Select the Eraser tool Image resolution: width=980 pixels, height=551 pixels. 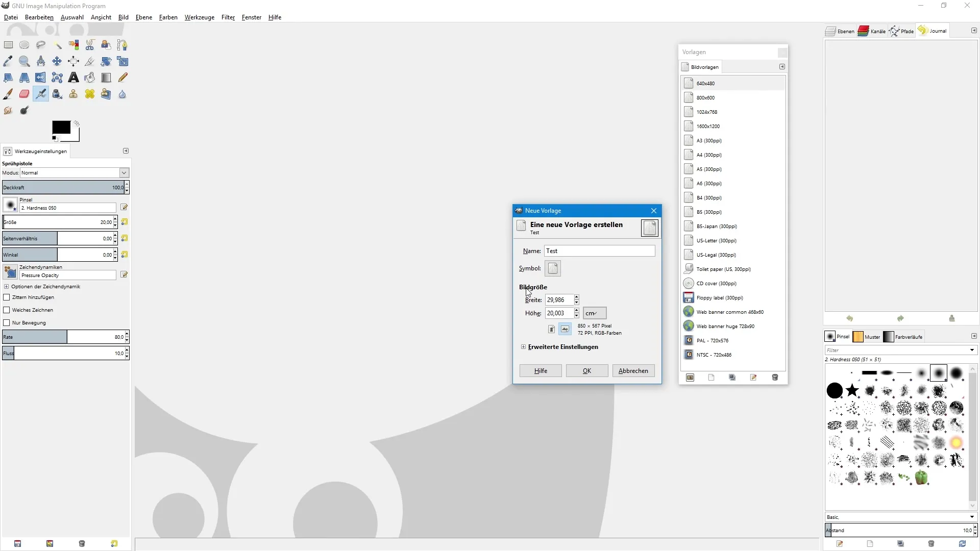[x=24, y=94]
